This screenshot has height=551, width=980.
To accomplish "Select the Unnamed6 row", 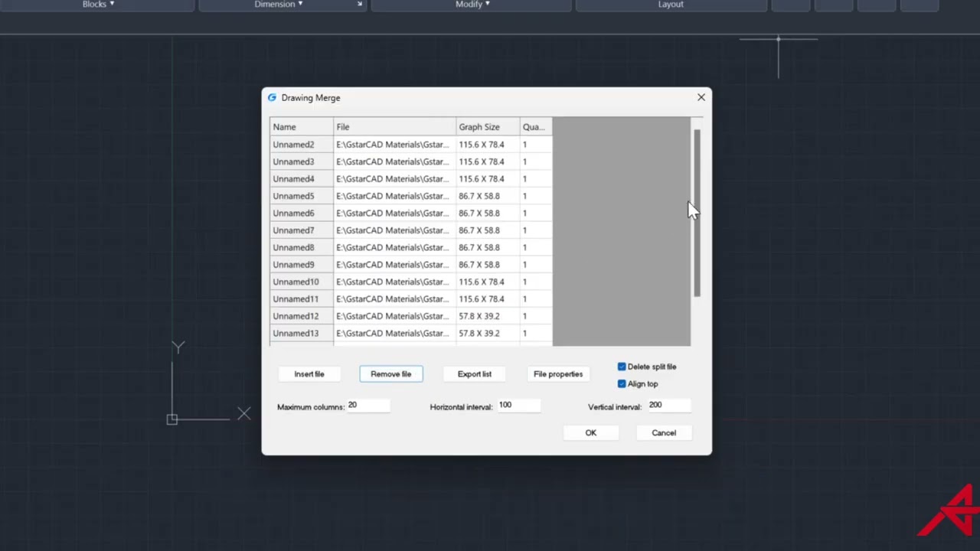I will [x=411, y=214].
